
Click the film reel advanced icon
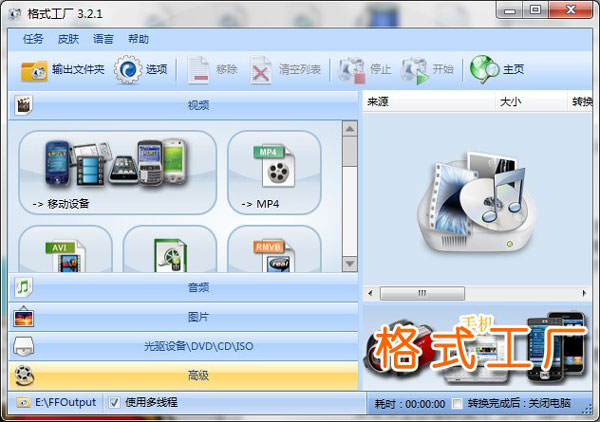tap(24, 375)
